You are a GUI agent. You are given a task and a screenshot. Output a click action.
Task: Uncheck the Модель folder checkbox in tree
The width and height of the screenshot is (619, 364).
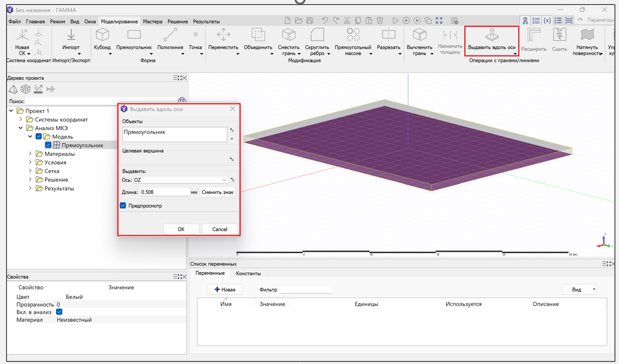click(x=39, y=136)
